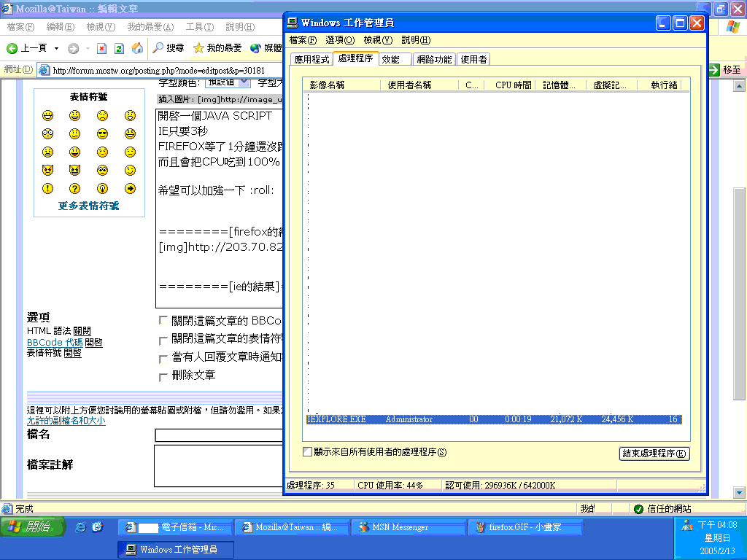
Task: Insert the exclamation mark emoticon
Action: pyautogui.click(x=47, y=189)
